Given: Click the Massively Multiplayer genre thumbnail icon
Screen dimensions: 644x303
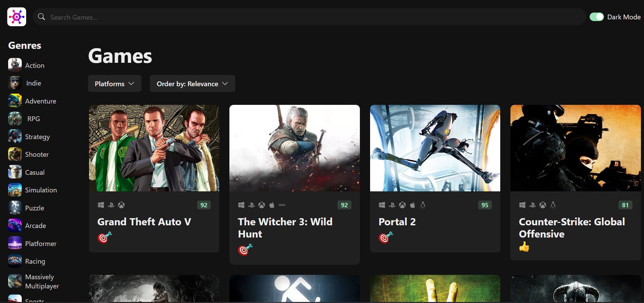Looking at the screenshot, I should point(15,281).
